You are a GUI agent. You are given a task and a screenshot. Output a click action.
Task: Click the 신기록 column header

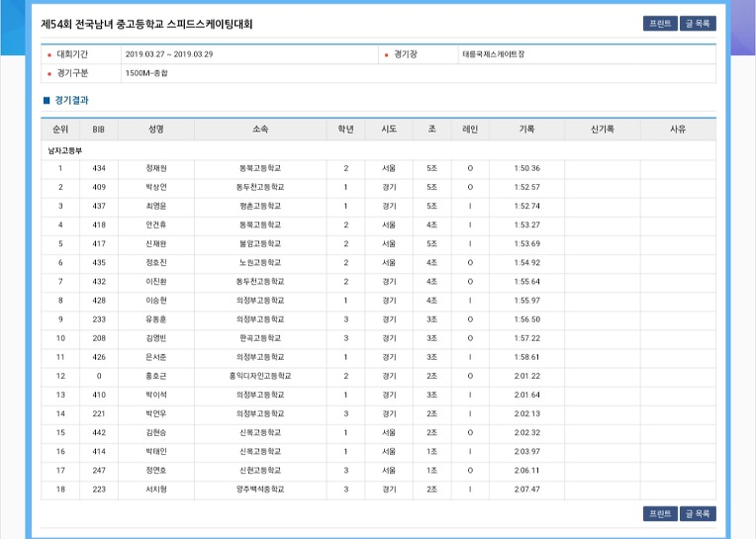(602, 130)
